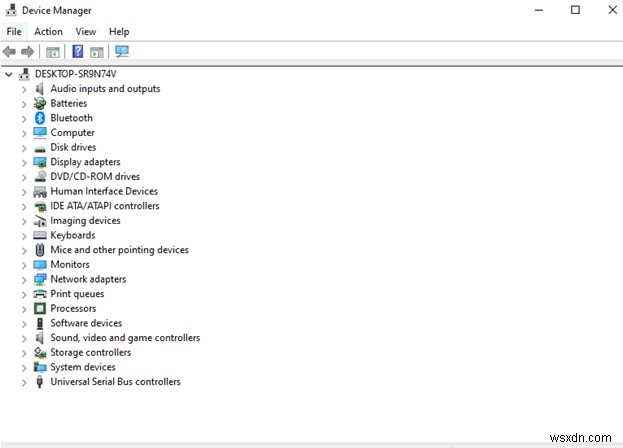Select the Human Interface Devices label
This screenshot has height=448, width=623.
pyautogui.click(x=104, y=191)
